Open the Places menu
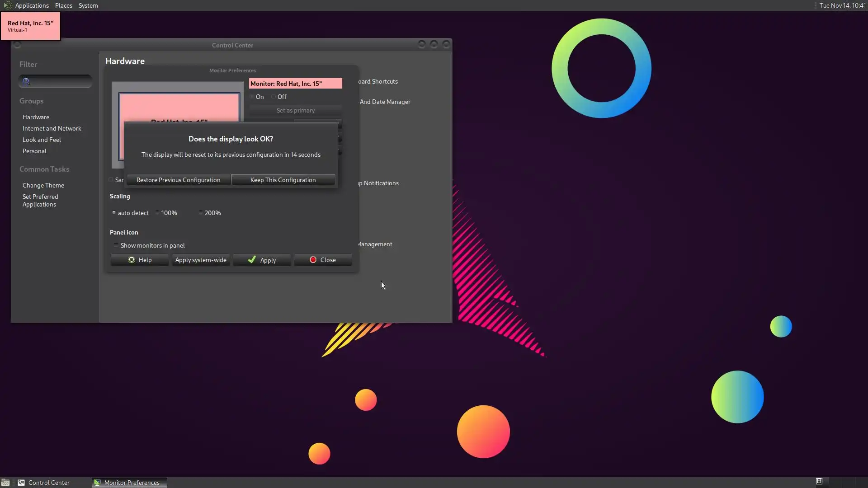This screenshot has height=488, width=868. 63,5
